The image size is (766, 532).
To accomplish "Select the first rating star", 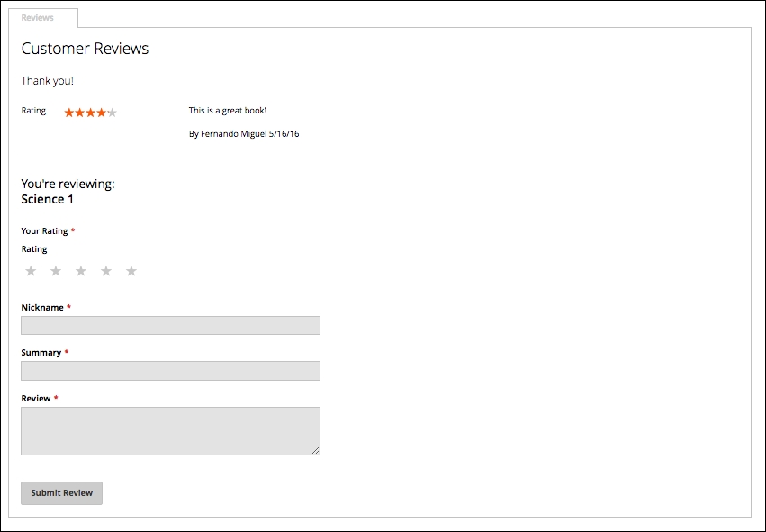I will (31, 271).
